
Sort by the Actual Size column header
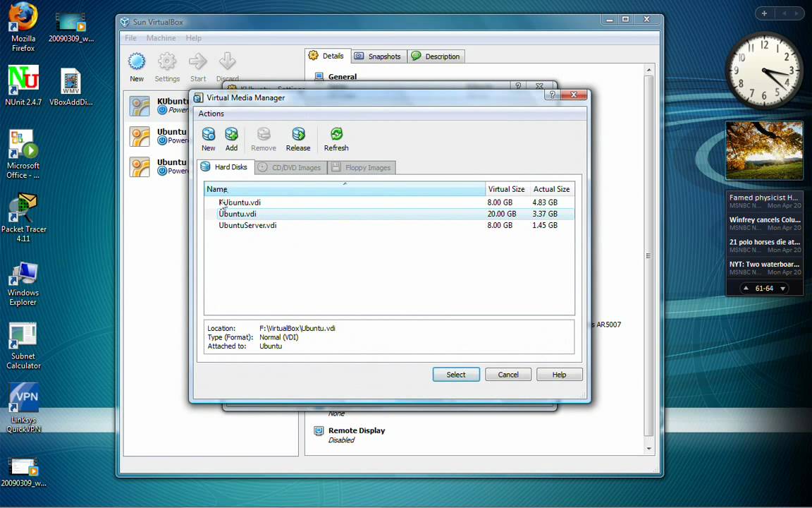coord(552,189)
